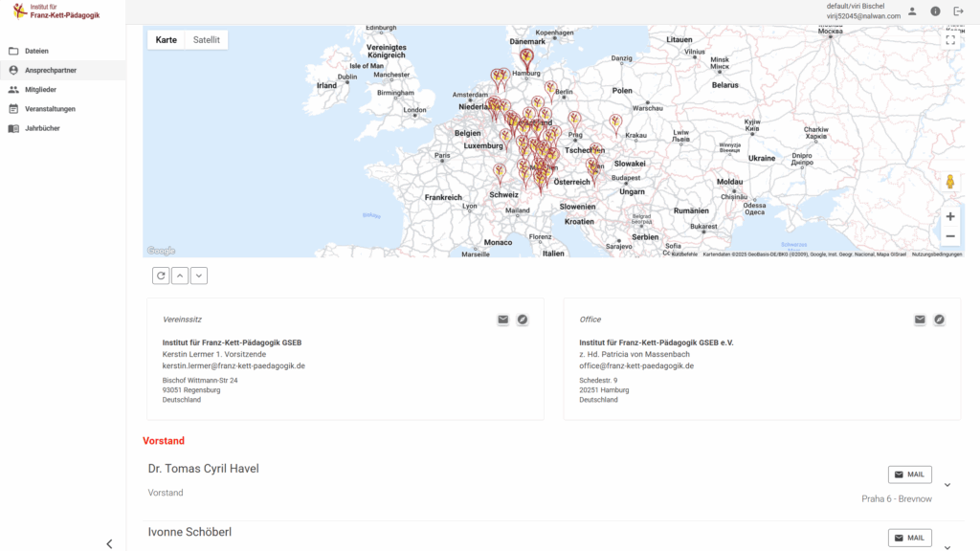Reload the map with refresh button

click(161, 275)
